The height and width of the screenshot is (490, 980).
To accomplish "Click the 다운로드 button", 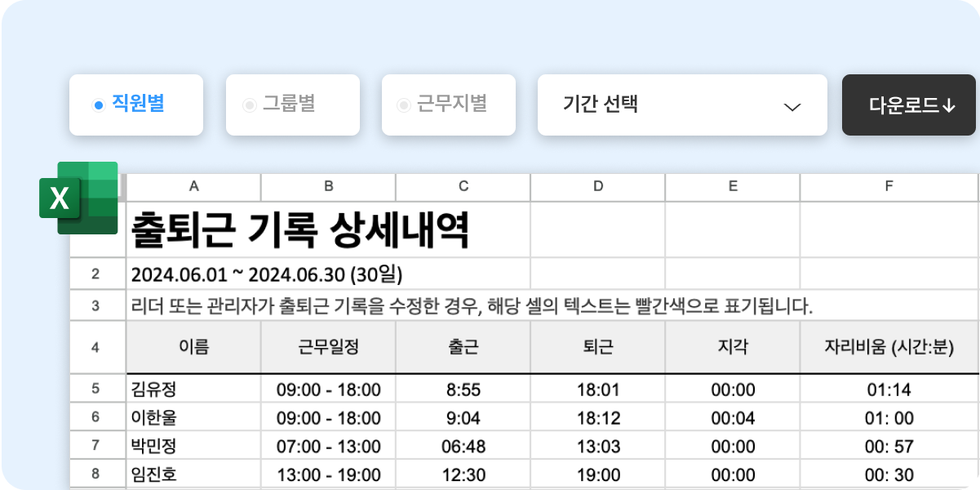I will point(908,105).
